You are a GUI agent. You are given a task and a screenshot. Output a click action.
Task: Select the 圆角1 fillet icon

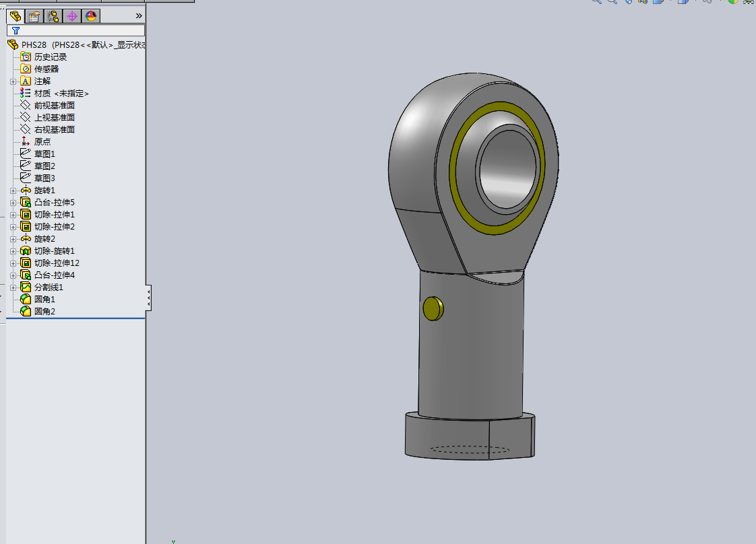point(26,299)
